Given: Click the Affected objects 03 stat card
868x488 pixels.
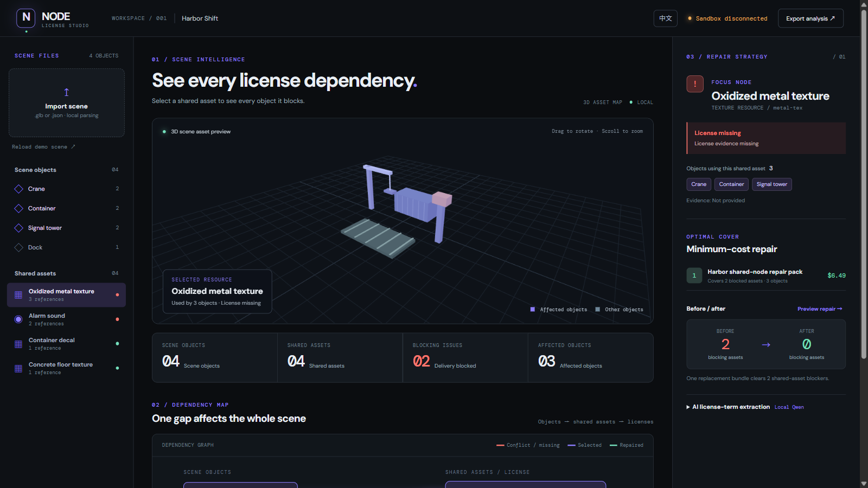Looking at the screenshot, I should [x=590, y=358].
